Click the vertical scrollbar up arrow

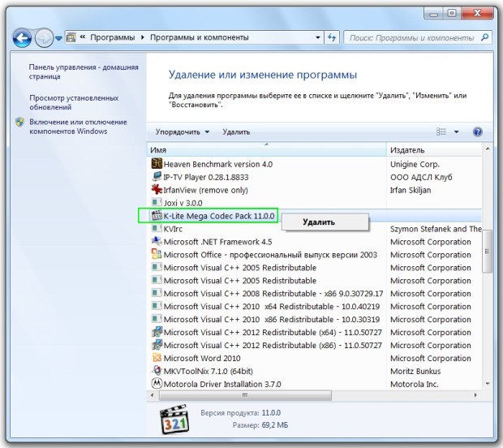tap(488, 149)
